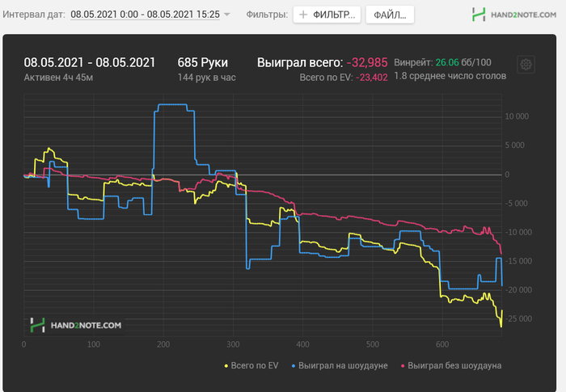Click the header date '08.05.2021 - 08.05.2021'

tap(90, 62)
